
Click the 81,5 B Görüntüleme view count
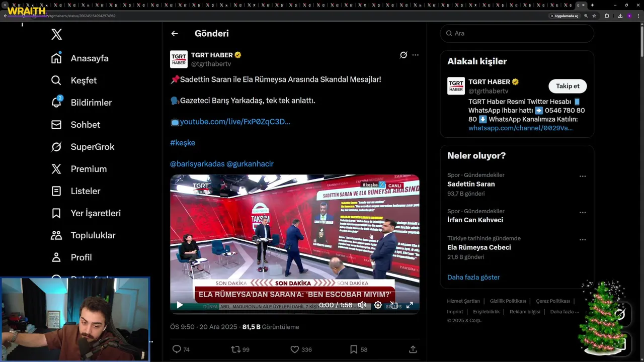(271, 327)
